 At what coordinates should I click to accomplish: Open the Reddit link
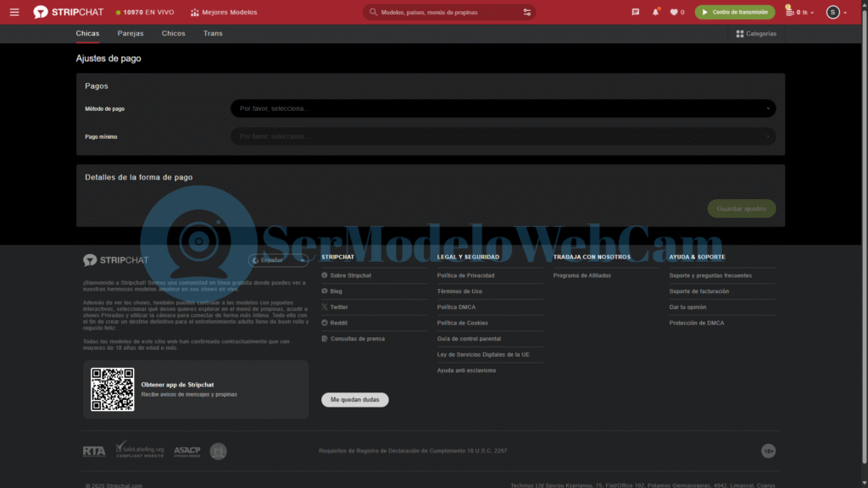click(339, 323)
